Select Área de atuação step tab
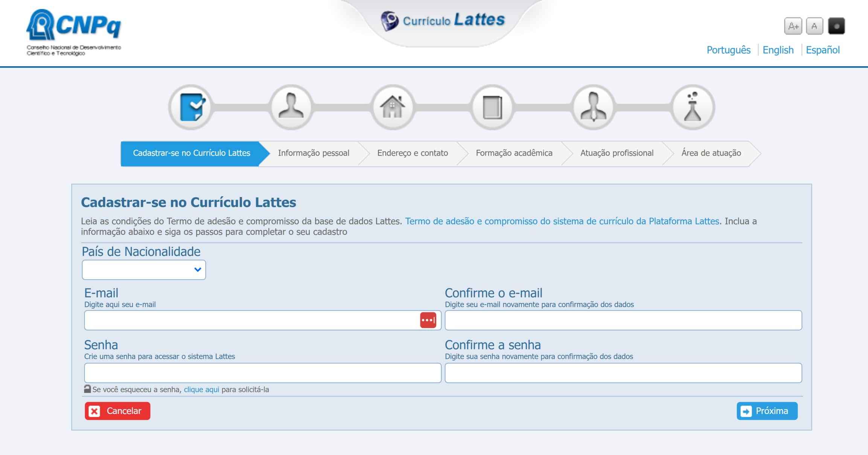This screenshot has width=868, height=455. (711, 153)
